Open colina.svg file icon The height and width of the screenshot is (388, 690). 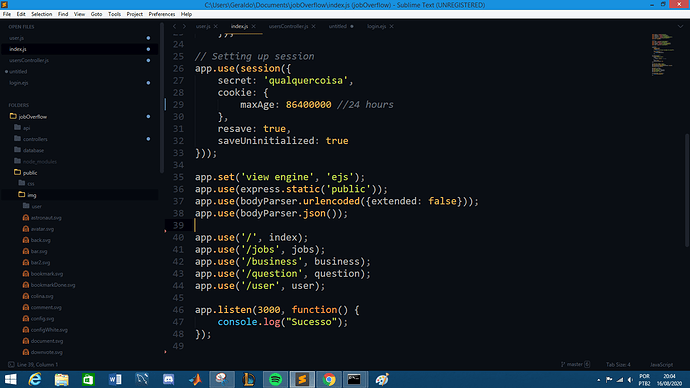[26, 296]
